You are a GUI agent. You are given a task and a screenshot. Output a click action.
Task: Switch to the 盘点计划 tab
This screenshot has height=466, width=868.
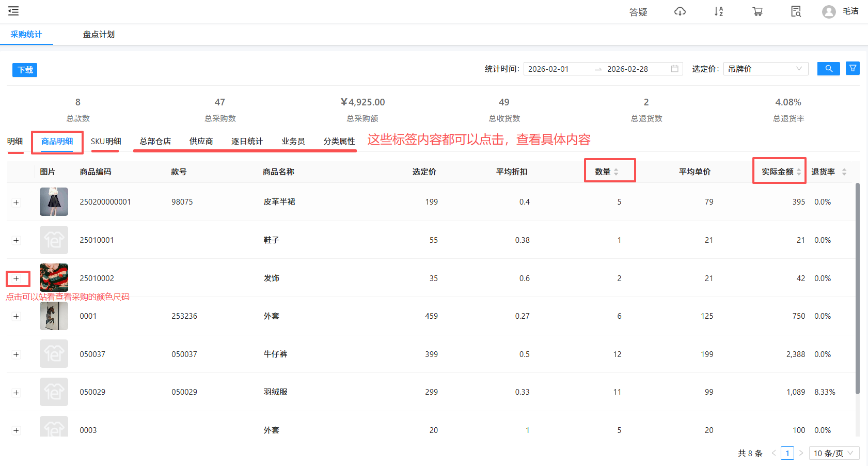(99, 35)
